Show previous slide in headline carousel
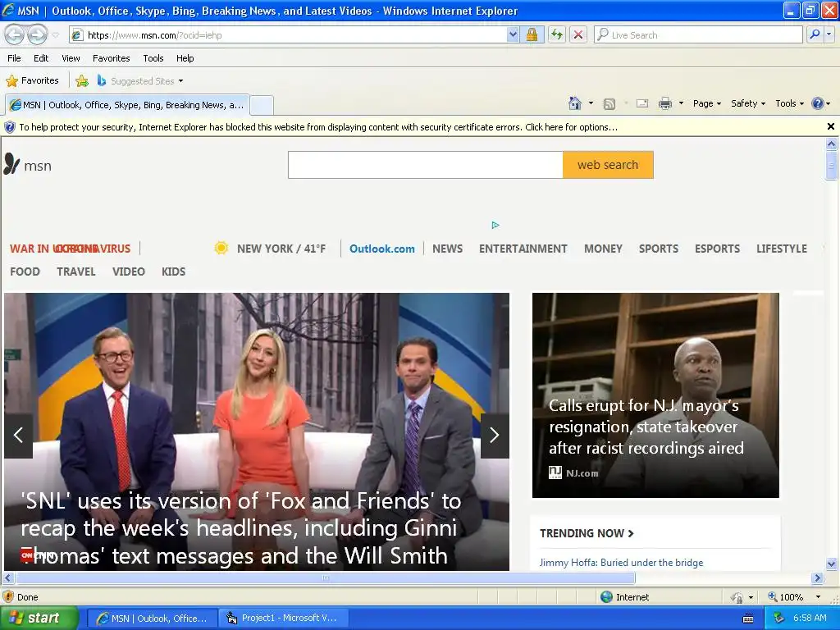The width and height of the screenshot is (840, 630). pyautogui.click(x=18, y=435)
